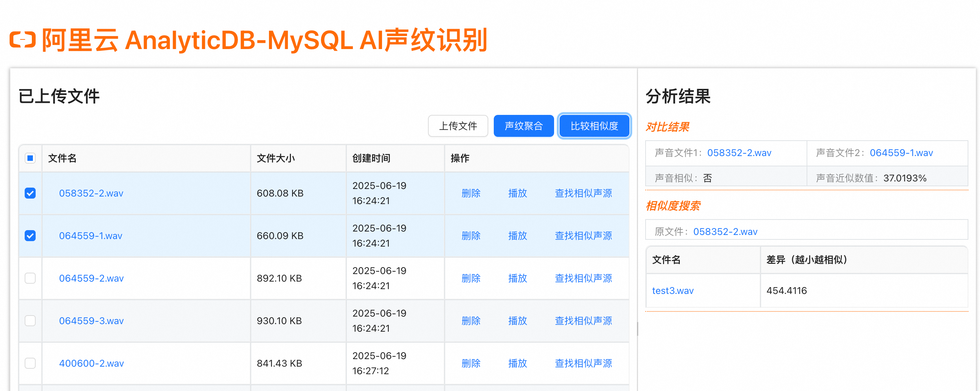
Task: Click the Alibaba Cloud logo icon
Action: 23,40
